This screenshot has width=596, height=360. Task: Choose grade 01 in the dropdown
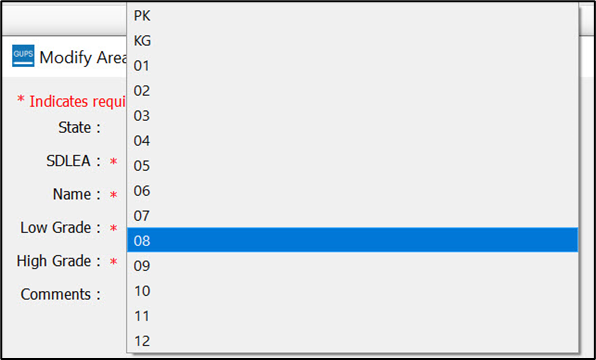tap(352, 66)
